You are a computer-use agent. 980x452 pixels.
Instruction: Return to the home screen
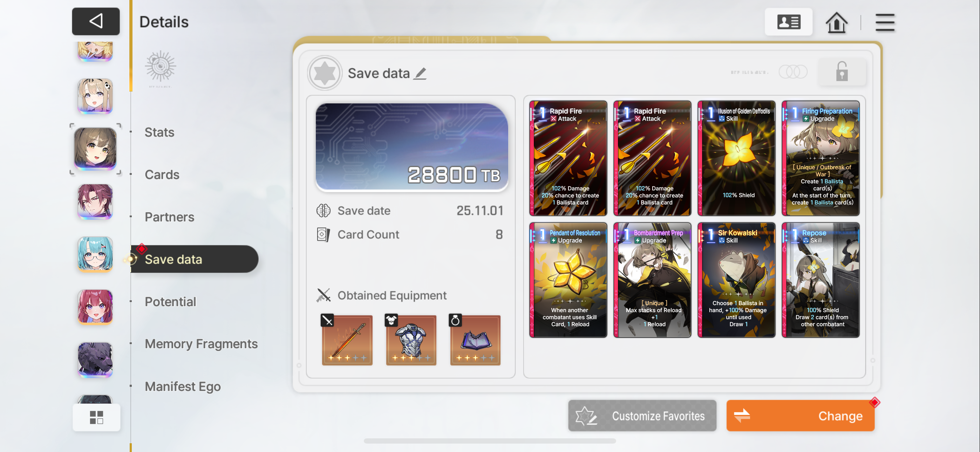tap(836, 22)
